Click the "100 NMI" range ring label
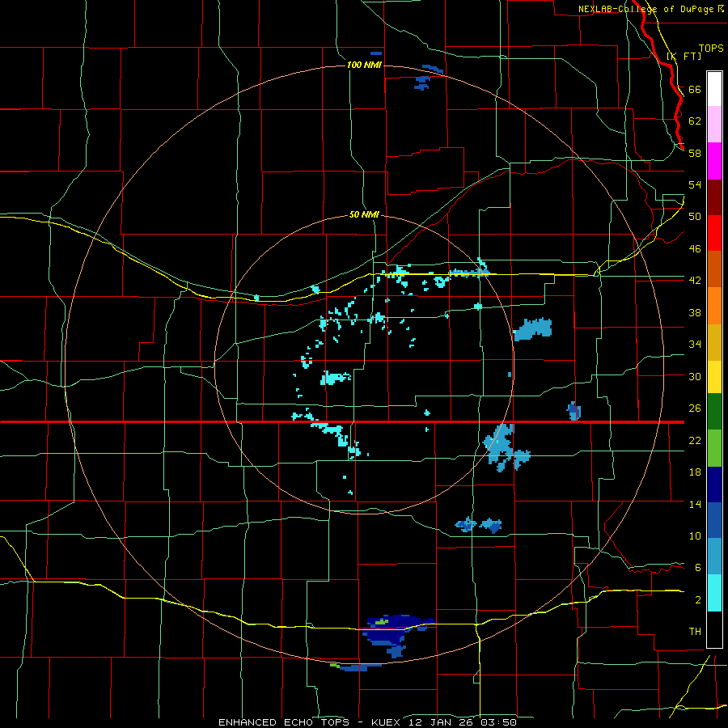Screen dimensions: 728x728 [364, 65]
